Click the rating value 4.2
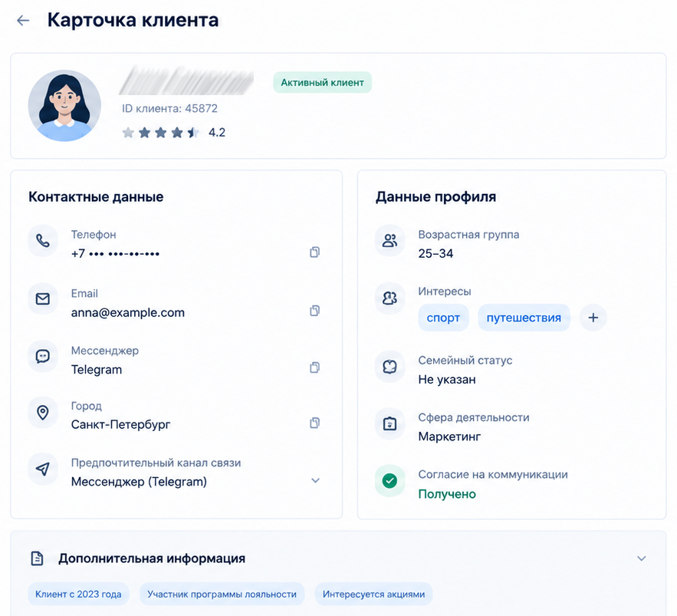 pos(217,133)
